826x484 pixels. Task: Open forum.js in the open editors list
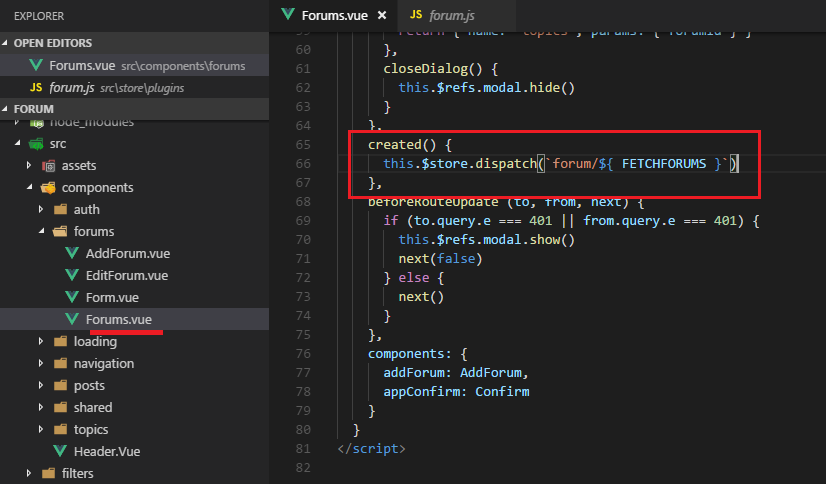pos(134,87)
